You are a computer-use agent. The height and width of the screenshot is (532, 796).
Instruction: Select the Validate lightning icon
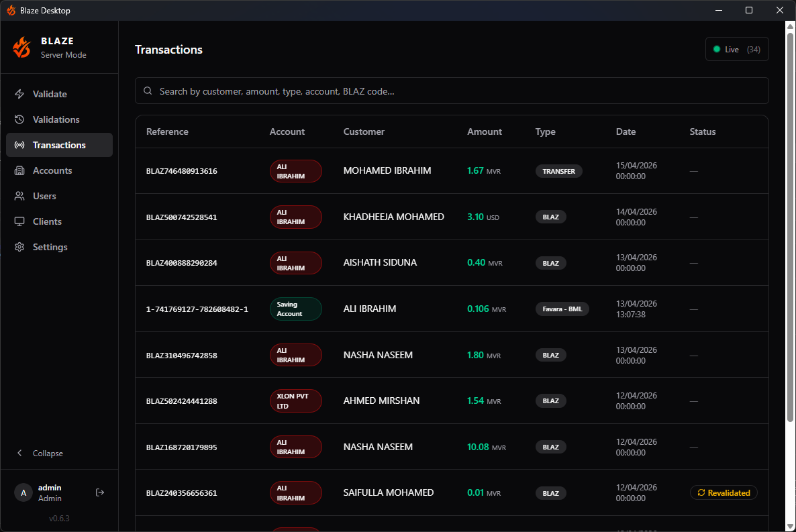click(x=20, y=94)
